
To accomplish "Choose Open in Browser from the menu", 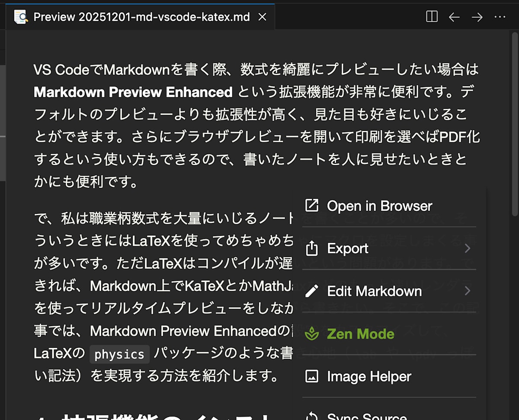I will [379, 206].
